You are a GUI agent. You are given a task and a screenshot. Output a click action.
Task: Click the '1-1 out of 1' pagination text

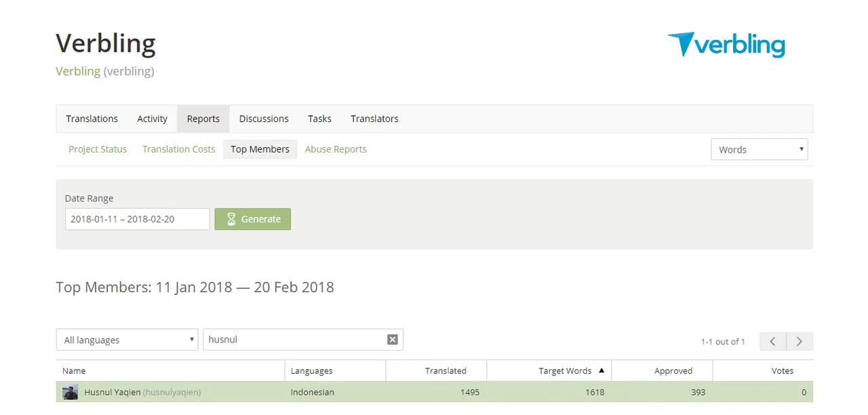pyautogui.click(x=723, y=342)
